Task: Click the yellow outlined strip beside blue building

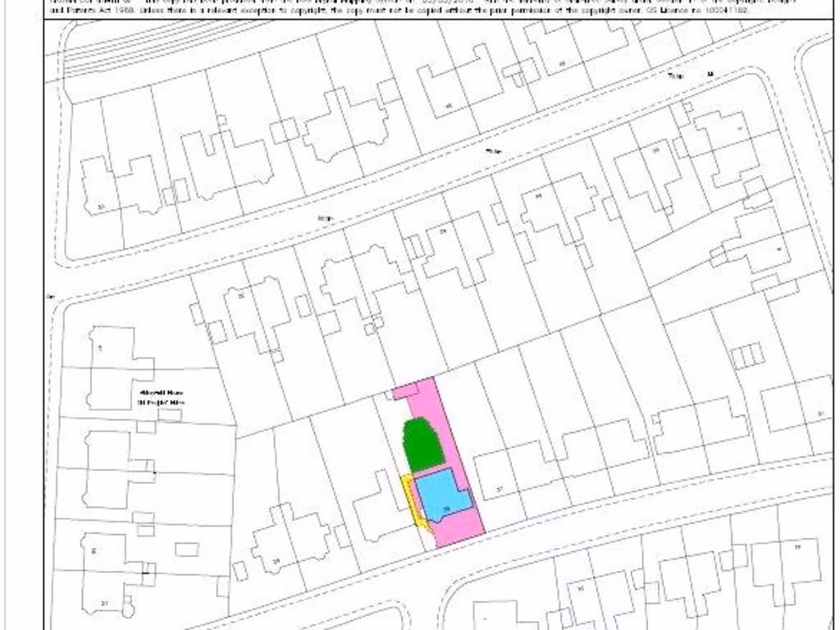Action: coord(409,499)
